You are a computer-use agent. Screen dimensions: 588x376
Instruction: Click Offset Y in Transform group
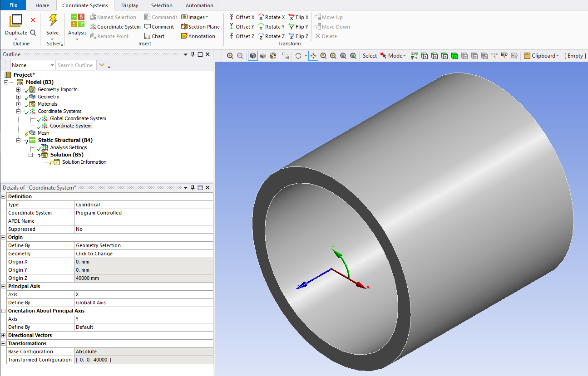[241, 27]
